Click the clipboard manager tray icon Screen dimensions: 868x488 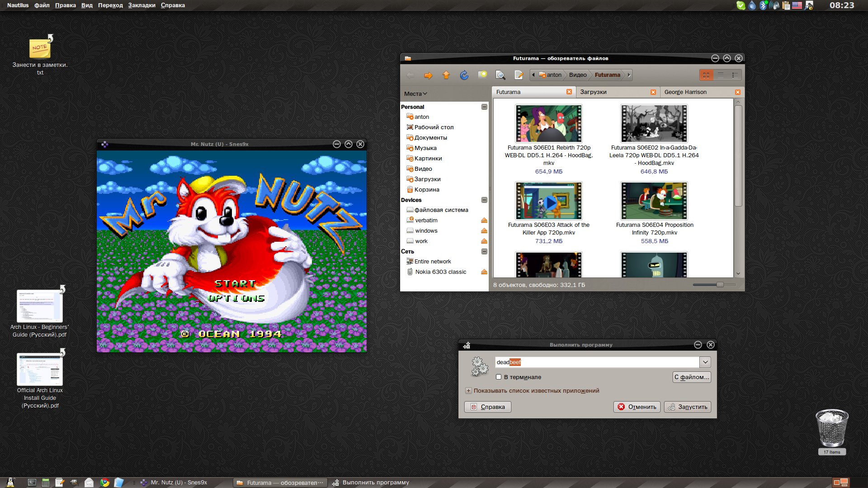786,5
